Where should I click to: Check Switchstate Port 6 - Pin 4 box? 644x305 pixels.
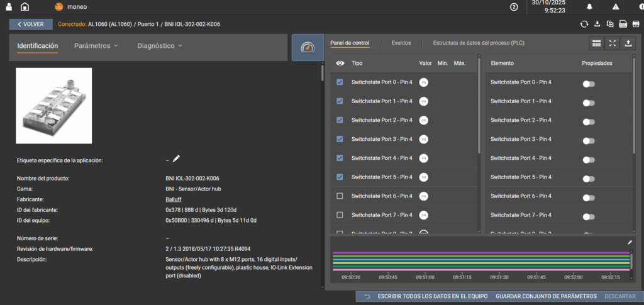[340, 196]
